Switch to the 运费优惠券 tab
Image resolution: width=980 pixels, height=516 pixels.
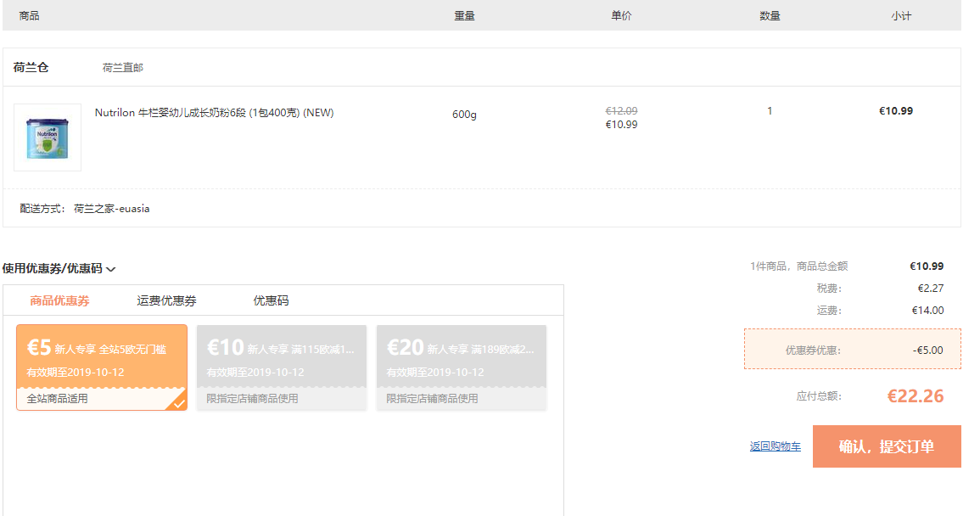[x=166, y=300]
